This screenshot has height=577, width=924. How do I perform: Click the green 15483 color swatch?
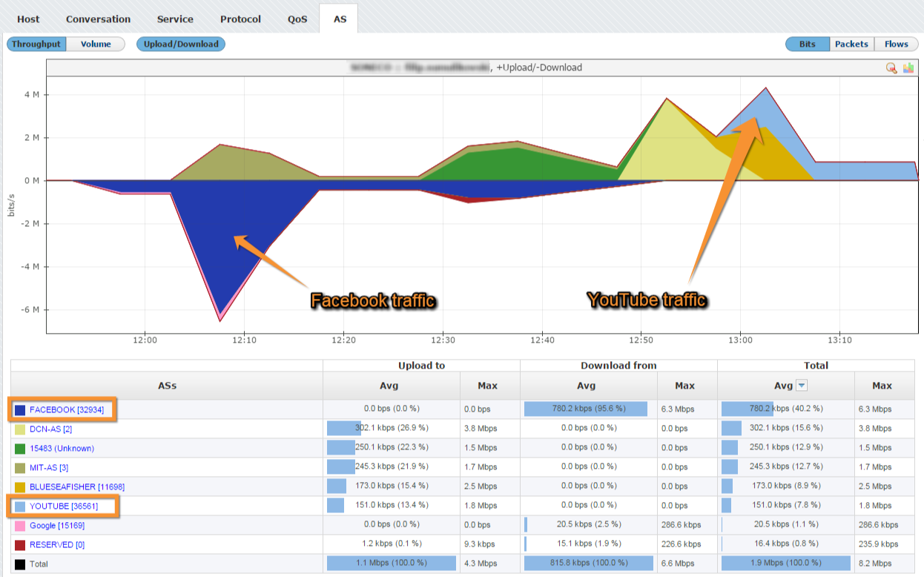coord(20,449)
